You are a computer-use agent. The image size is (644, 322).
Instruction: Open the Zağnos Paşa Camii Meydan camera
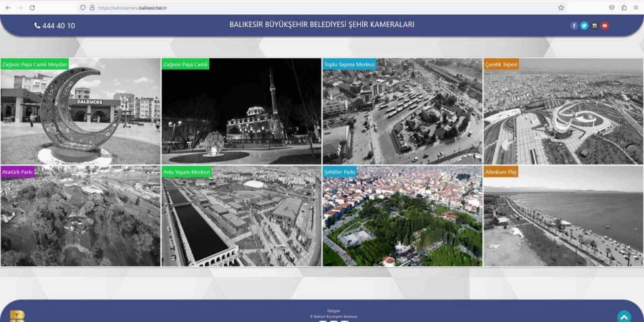click(x=80, y=111)
